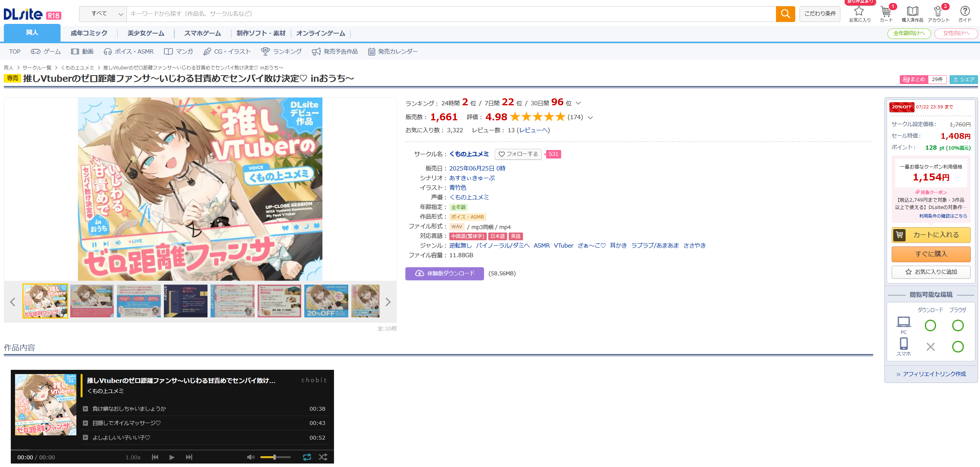Open the 発売カレンダー submenu item
This screenshot has height=467, width=980.
click(x=393, y=52)
